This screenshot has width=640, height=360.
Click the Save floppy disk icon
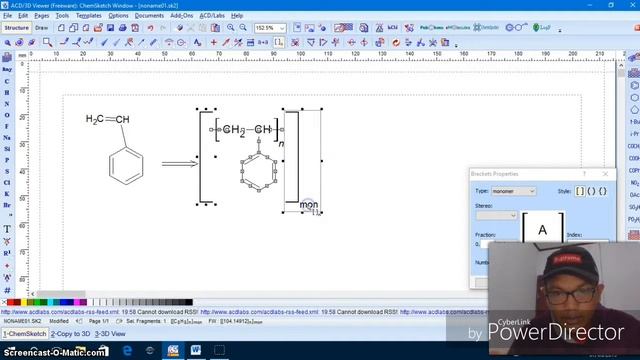pos(110,28)
